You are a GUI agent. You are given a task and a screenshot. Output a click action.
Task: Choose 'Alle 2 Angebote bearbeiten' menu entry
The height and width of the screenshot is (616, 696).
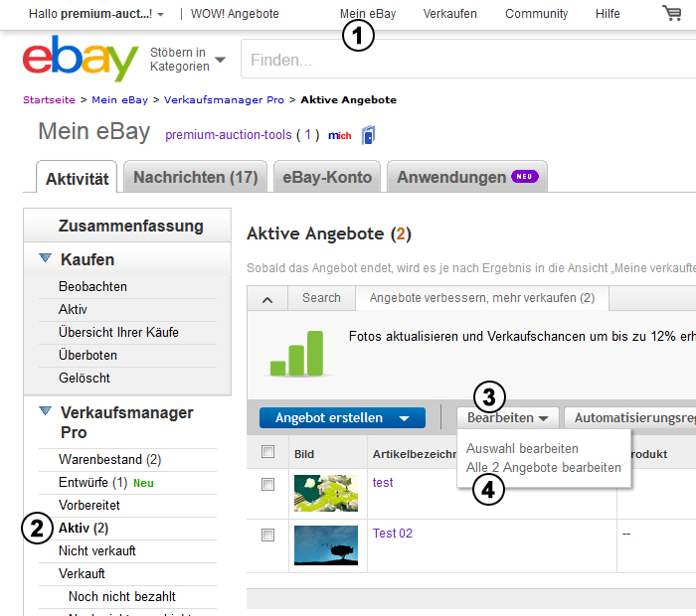(543, 467)
